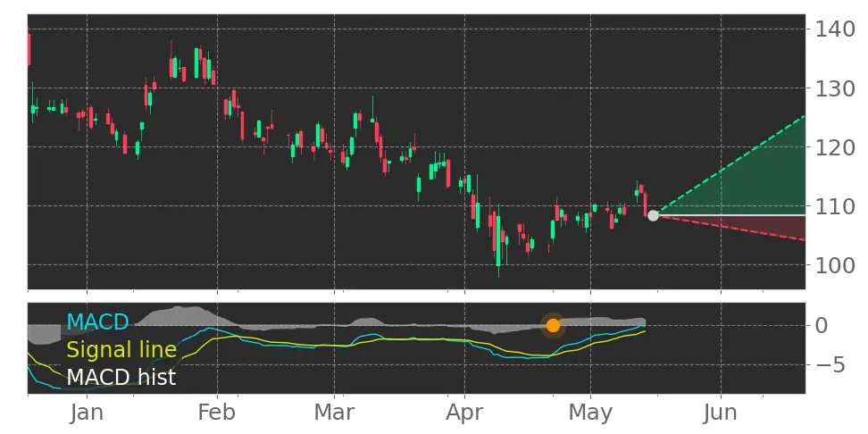
Task: Click the white current price dot
Action: pos(653,215)
